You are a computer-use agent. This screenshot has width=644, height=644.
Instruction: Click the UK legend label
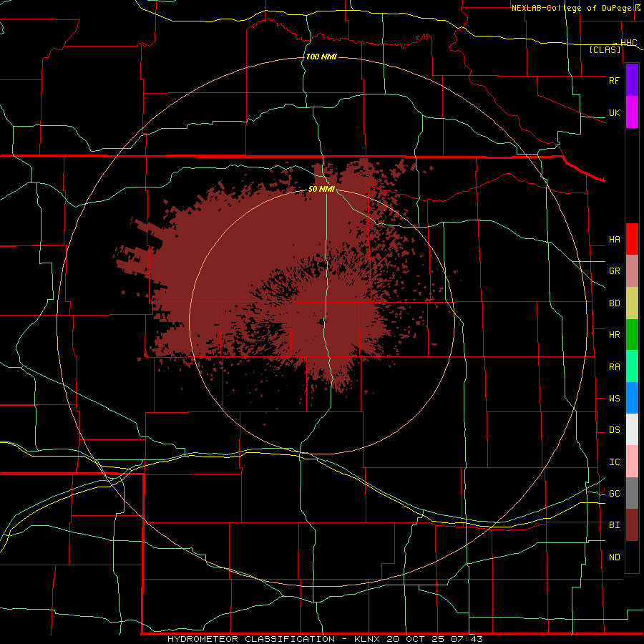(614, 112)
